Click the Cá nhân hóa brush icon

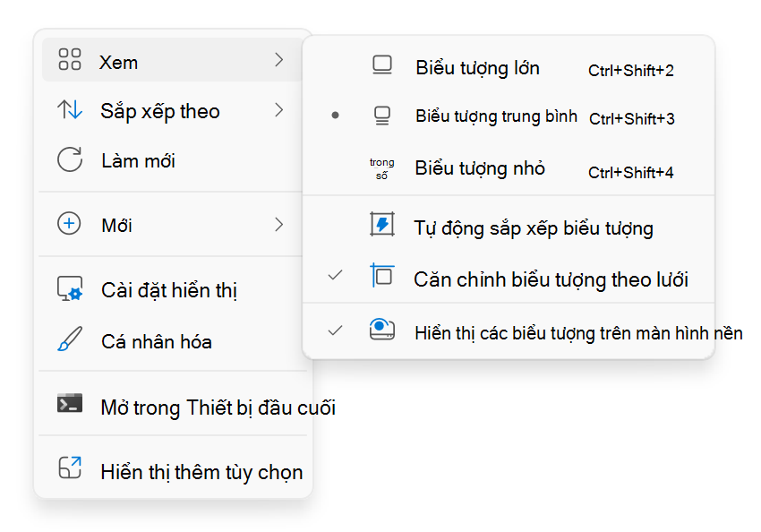[70, 339]
